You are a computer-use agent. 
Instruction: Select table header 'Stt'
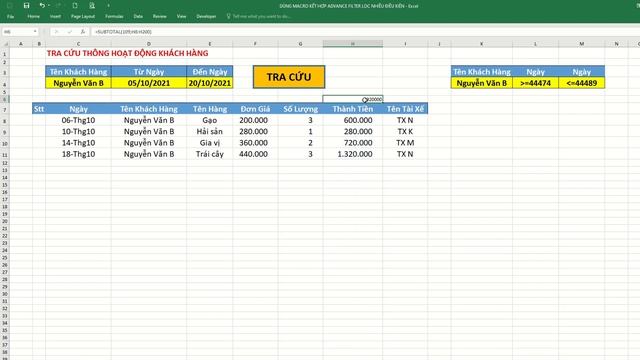pos(39,109)
